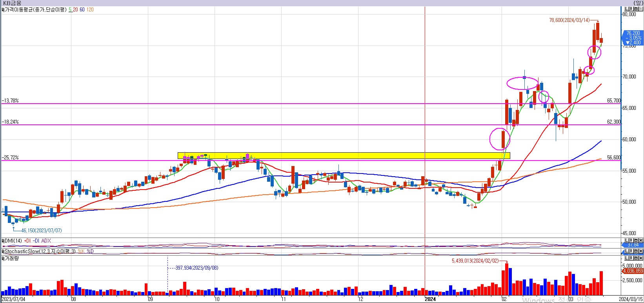Click the small marker before 가격이동평균 label

pos(3,9)
